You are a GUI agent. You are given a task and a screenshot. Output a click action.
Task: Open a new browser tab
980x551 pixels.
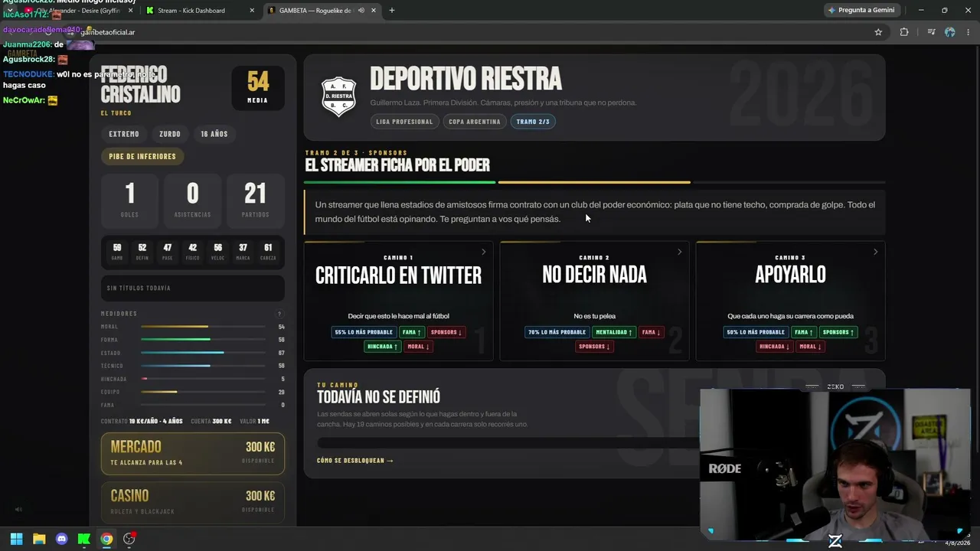[x=392, y=11]
